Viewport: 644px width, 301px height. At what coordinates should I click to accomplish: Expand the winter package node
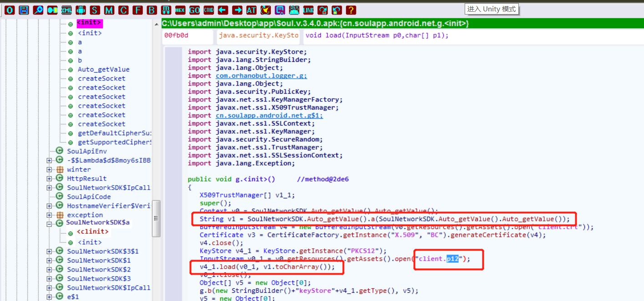coord(50,170)
